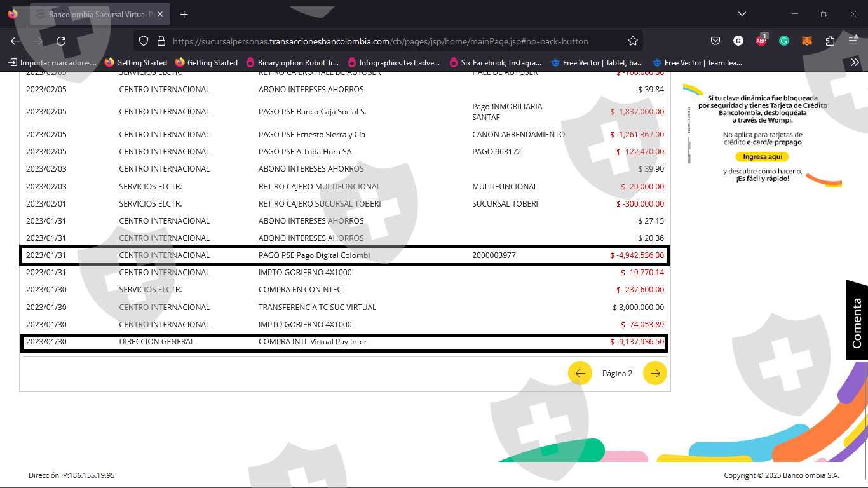Click the MetaMask fox extension icon
Viewport: 868px width, 488px height.
806,41
